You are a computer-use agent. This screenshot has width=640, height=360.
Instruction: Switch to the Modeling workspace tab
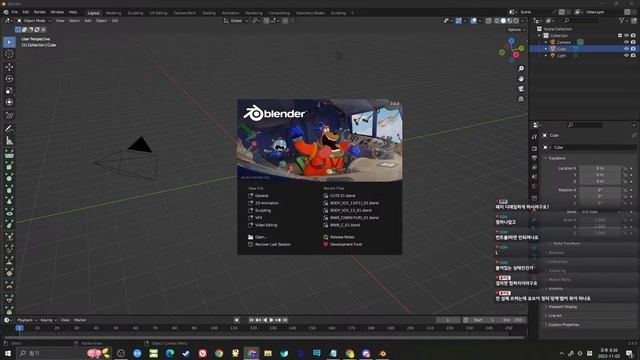click(113, 13)
